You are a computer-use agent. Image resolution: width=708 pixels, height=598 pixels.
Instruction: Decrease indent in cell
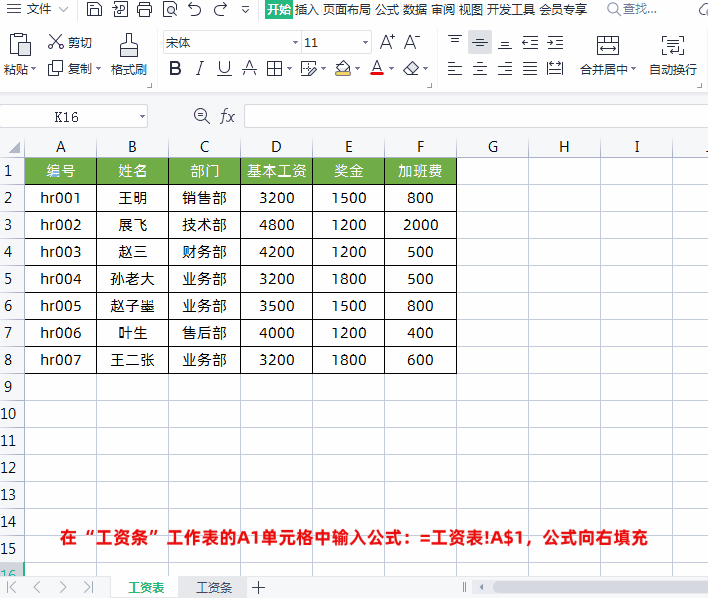530,42
